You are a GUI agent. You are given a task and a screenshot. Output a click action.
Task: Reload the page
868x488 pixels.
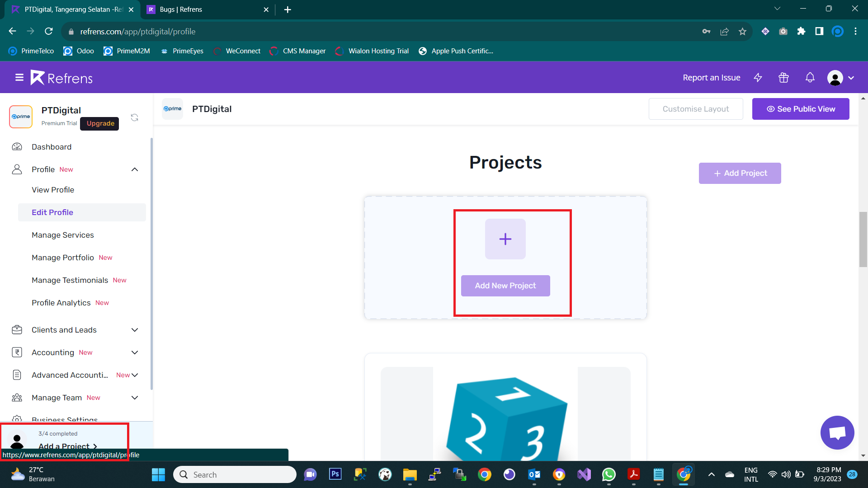[49, 31]
